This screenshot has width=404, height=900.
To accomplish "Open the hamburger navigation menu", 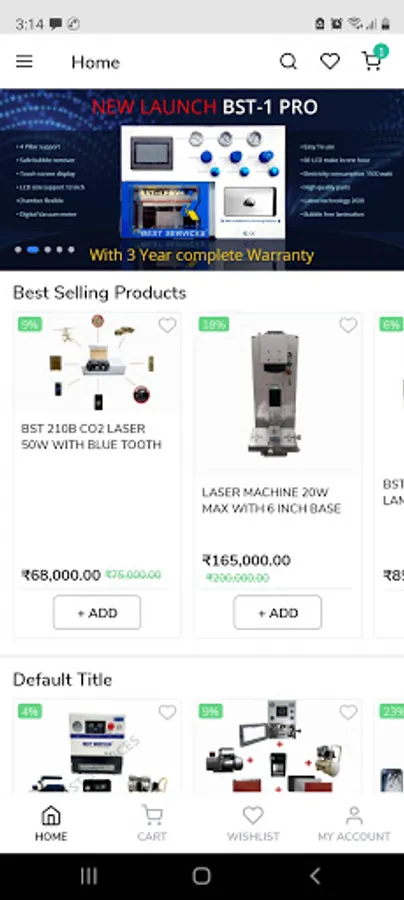I will coord(24,61).
